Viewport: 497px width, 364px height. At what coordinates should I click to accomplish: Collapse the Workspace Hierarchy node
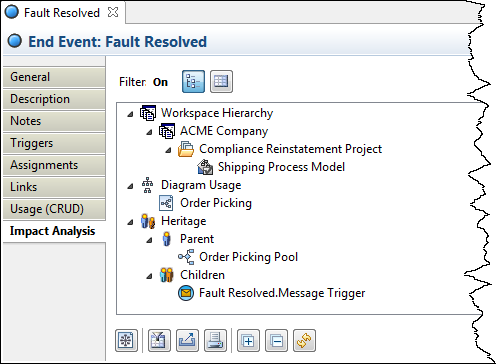130,114
